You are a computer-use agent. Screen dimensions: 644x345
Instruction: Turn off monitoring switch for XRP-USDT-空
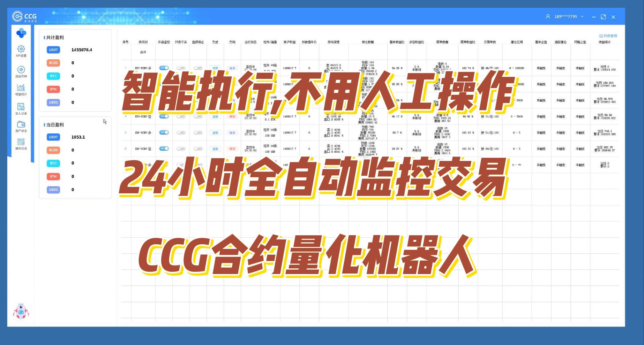coord(164,149)
